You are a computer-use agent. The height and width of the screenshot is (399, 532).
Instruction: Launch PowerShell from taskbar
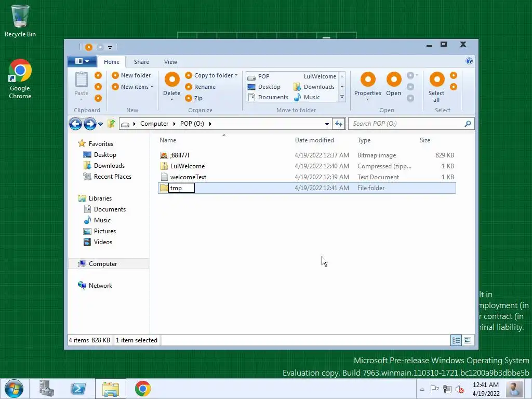pyautogui.click(x=78, y=389)
